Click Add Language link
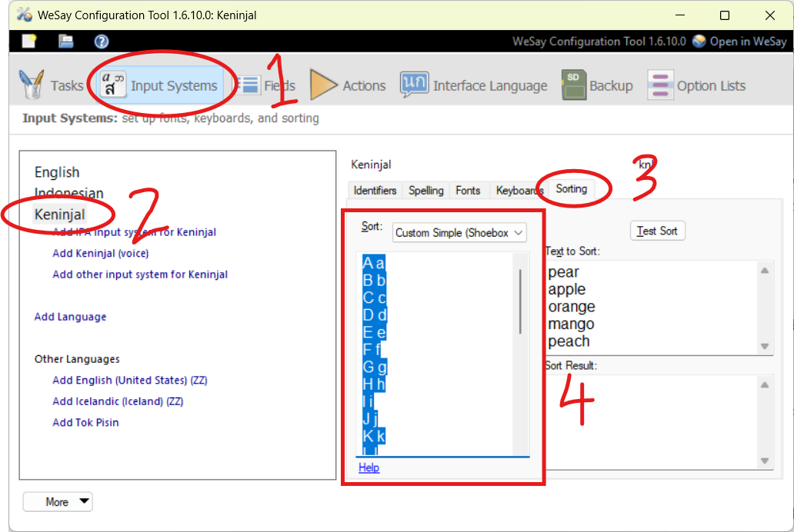 [70, 317]
